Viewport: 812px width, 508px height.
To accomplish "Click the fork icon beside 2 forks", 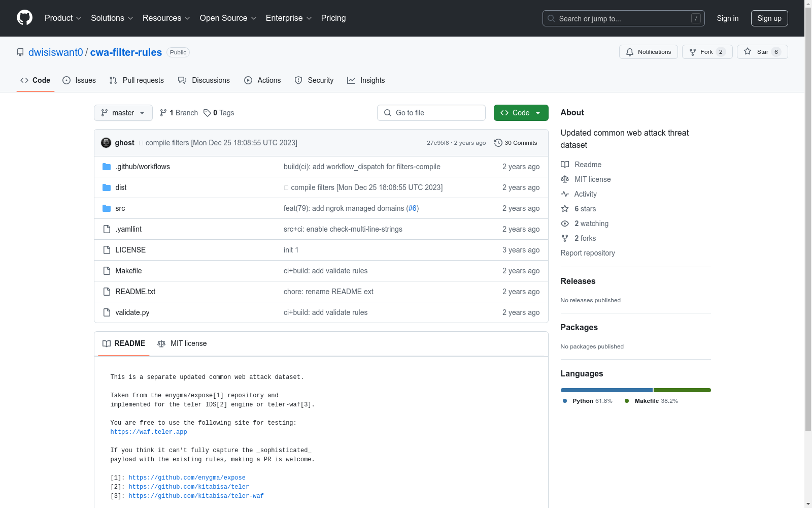I will click(565, 238).
